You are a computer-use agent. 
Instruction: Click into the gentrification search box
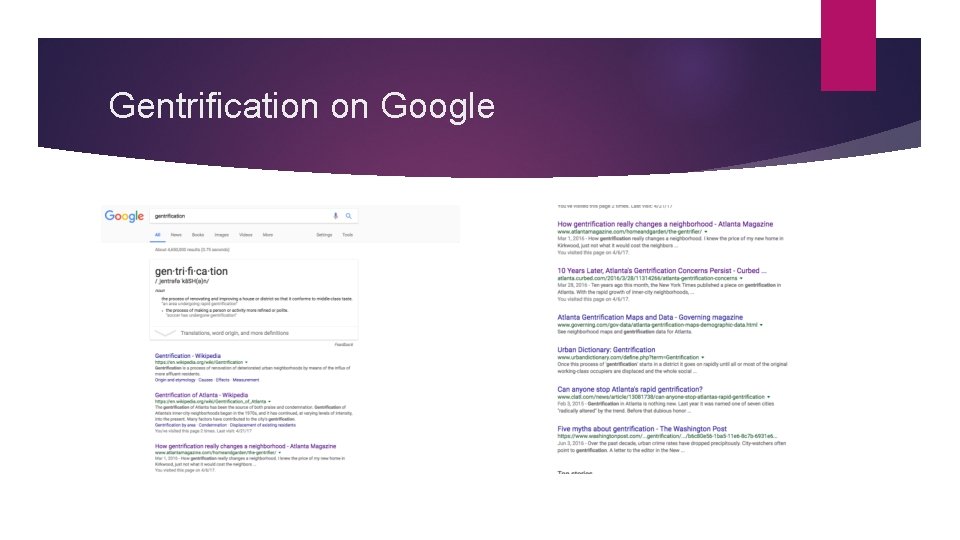click(x=242, y=216)
